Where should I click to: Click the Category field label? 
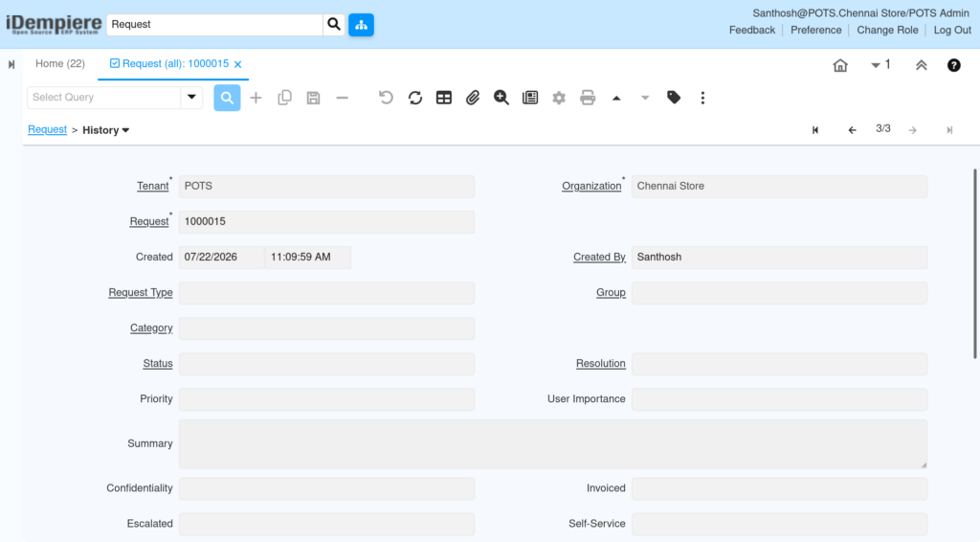pos(151,328)
